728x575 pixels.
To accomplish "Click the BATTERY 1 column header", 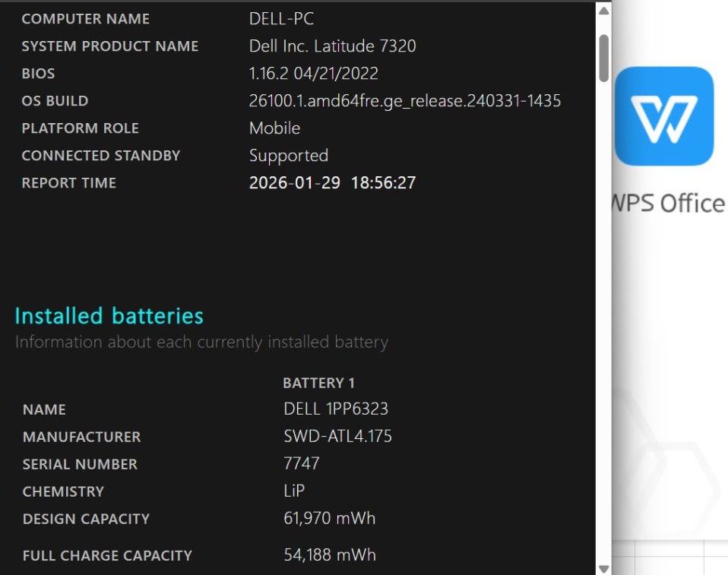I will coord(318,383).
